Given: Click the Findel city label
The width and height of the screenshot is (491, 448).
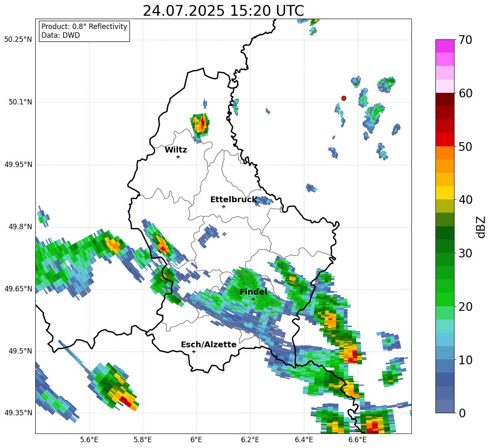Looking at the screenshot, I should coord(253,292).
